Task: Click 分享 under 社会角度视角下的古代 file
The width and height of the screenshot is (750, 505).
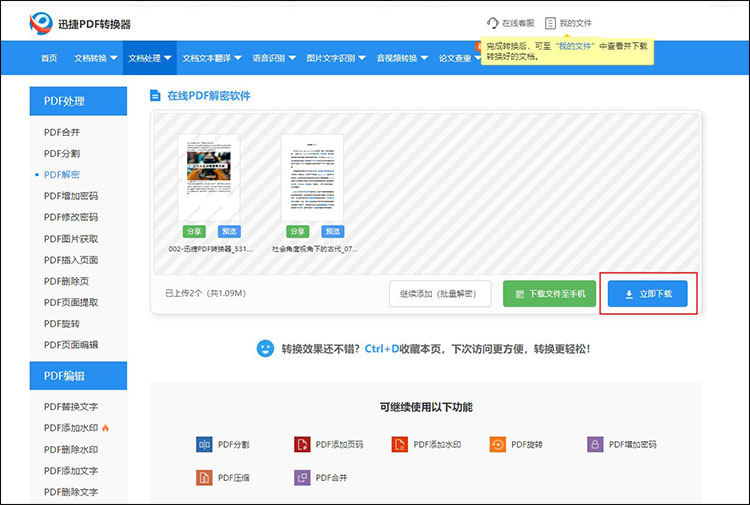Action: 298,231
